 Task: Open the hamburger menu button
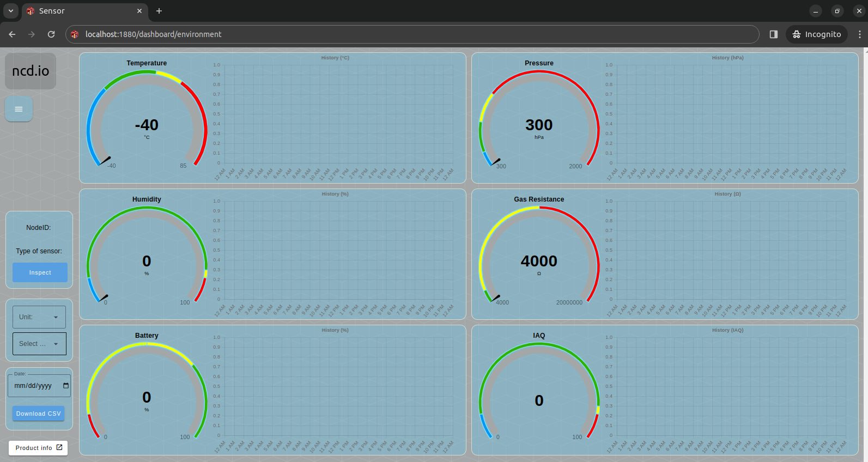pyautogui.click(x=19, y=109)
